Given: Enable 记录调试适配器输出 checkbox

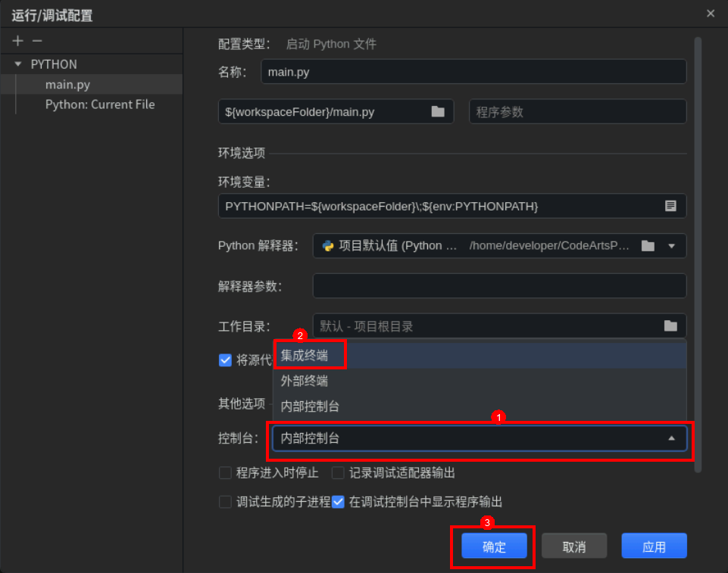Looking at the screenshot, I should 338,473.
